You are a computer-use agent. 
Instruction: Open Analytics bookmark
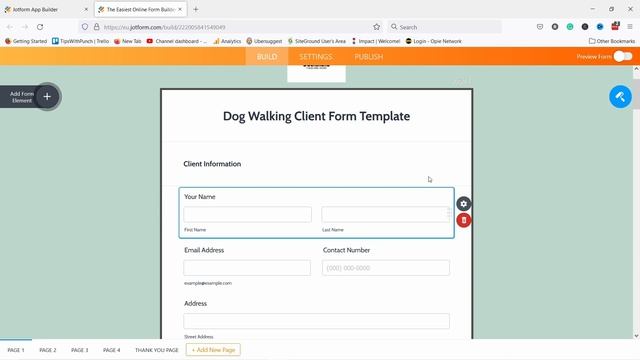coord(227,41)
